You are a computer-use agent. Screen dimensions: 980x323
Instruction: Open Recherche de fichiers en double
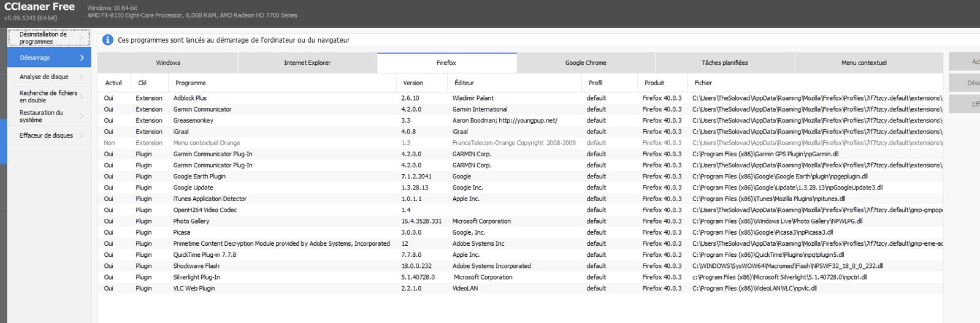pyautogui.click(x=48, y=97)
